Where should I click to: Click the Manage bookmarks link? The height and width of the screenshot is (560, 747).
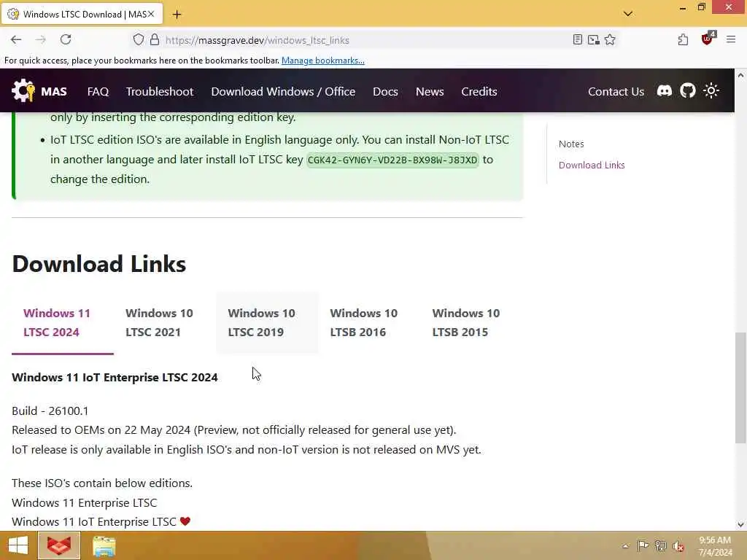pos(323,61)
